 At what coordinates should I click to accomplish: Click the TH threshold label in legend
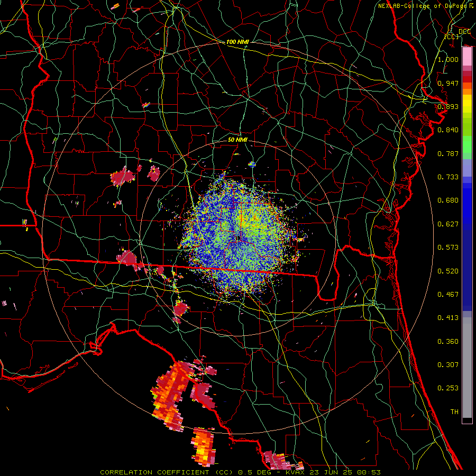454,412
